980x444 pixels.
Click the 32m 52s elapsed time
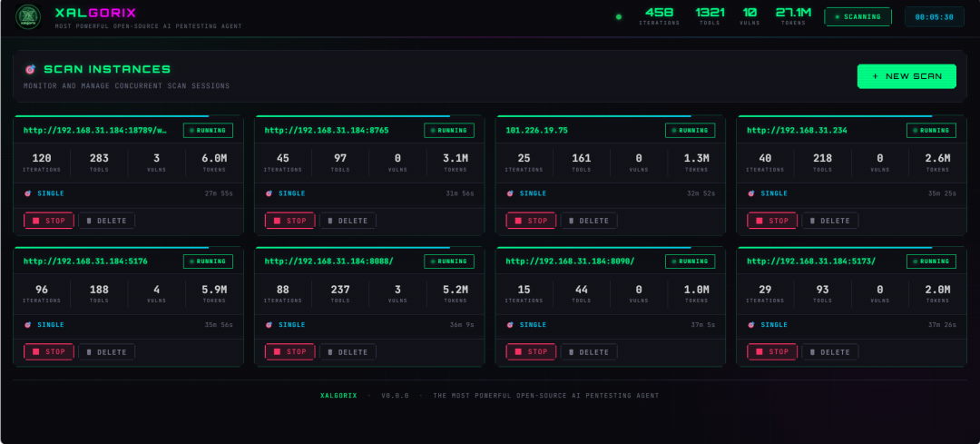pyautogui.click(x=701, y=194)
